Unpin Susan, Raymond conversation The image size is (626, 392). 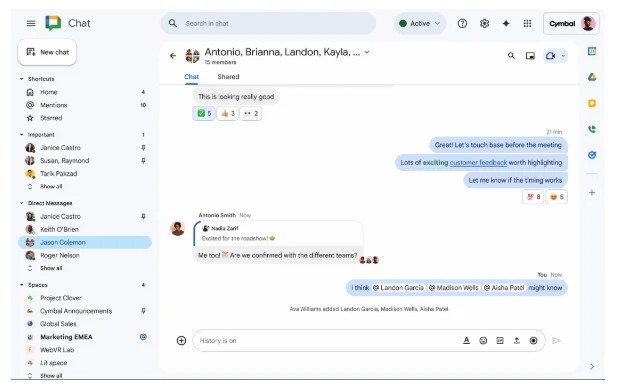pos(143,161)
